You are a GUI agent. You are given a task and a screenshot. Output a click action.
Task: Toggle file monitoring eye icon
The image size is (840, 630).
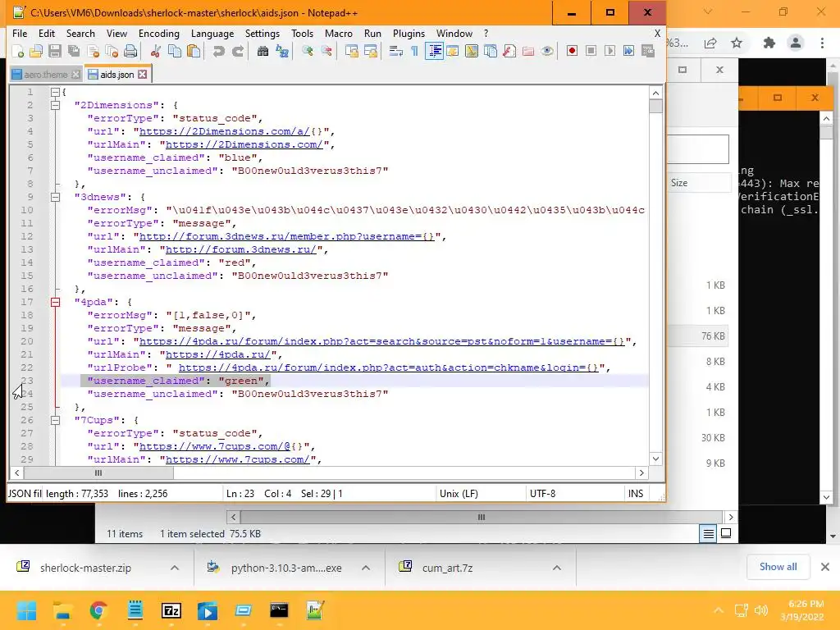[547, 52]
